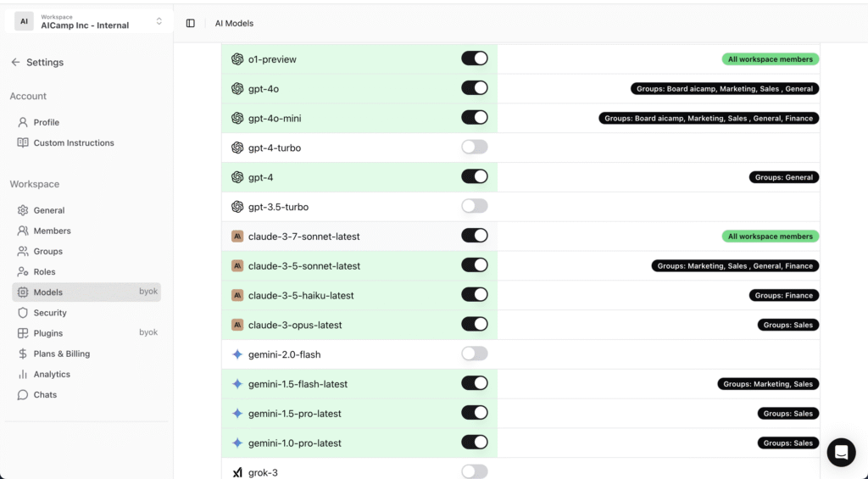Click the claude-3-5-sonnet-latest groups badge
868x479 pixels.
tap(735, 266)
